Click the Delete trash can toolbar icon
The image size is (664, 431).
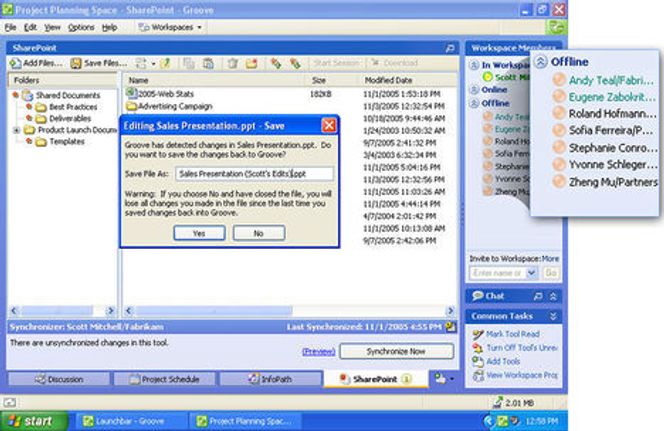[x=232, y=64]
